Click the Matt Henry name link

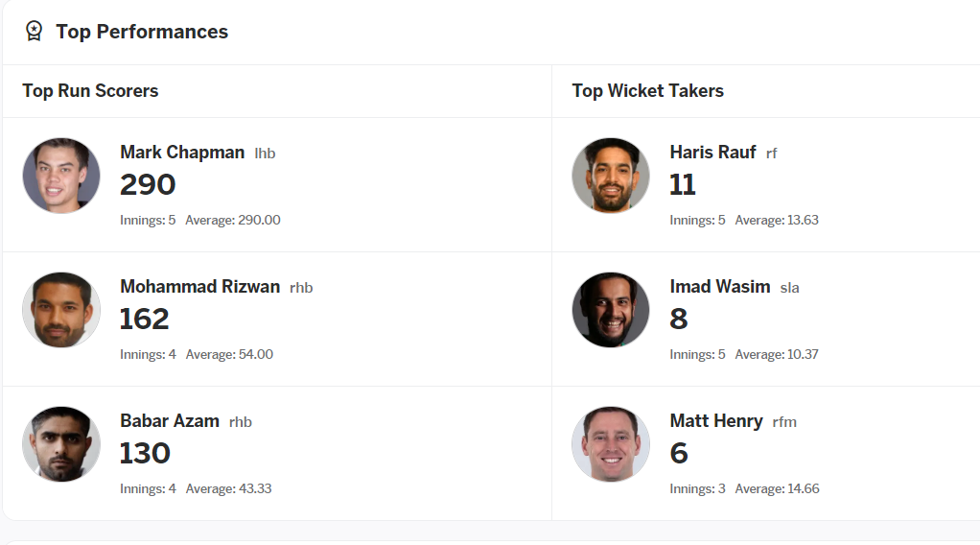(x=716, y=421)
